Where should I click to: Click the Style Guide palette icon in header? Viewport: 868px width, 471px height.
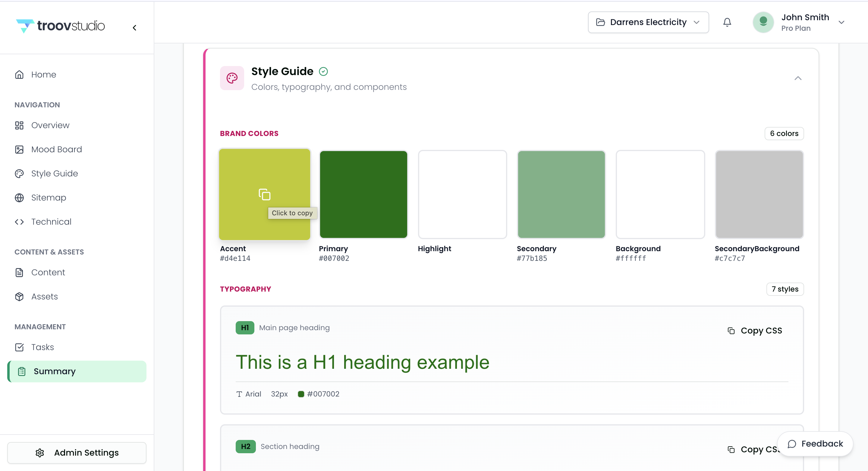point(232,78)
